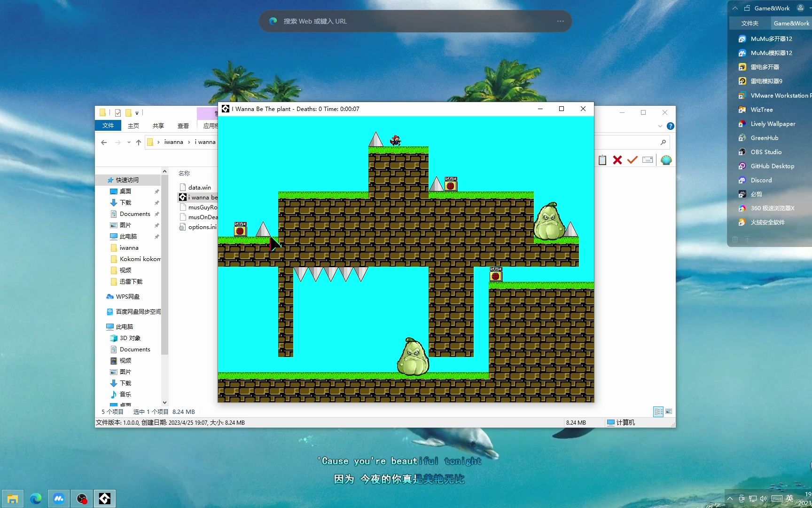Viewport: 812px width, 508px height.
Task: Open Microsoft Edge from the taskbar
Action: 36,499
